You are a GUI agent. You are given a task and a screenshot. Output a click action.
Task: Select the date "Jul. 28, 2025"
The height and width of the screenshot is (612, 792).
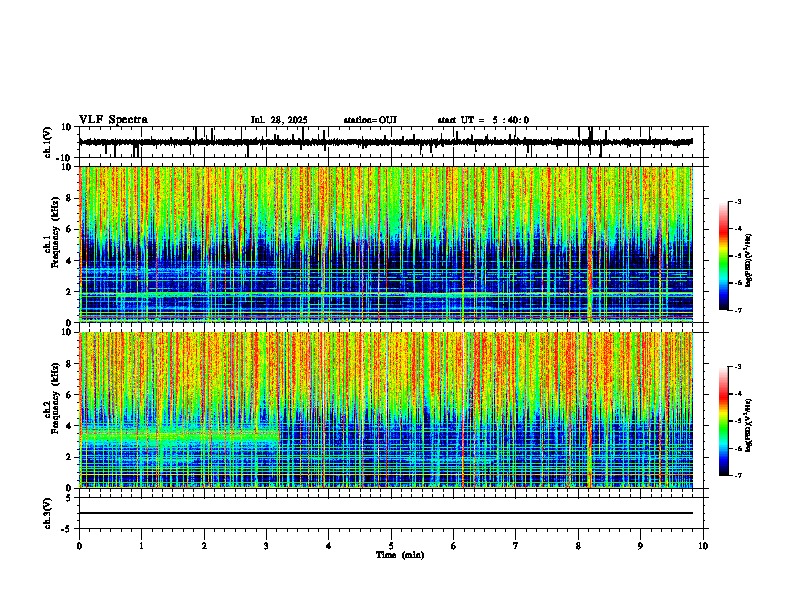279,120
